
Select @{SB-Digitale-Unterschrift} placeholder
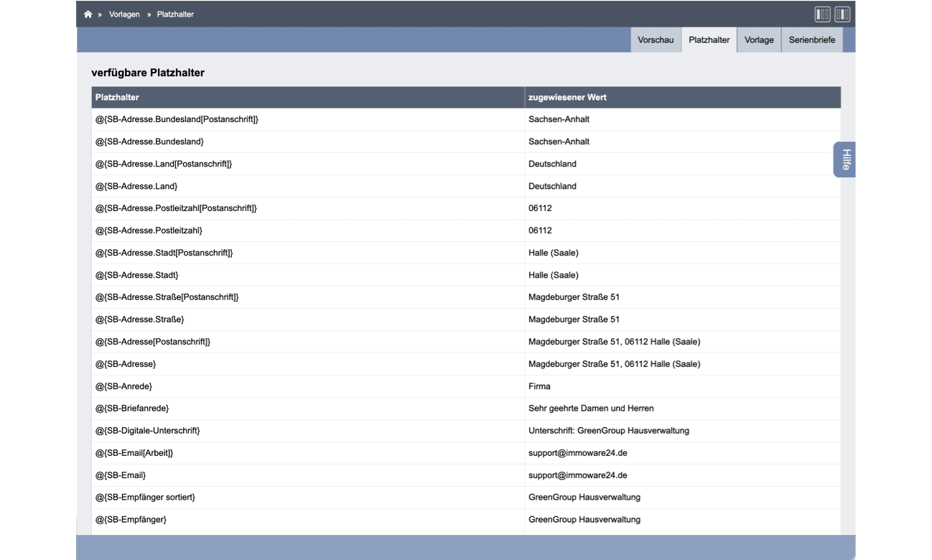(x=148, y=431)
